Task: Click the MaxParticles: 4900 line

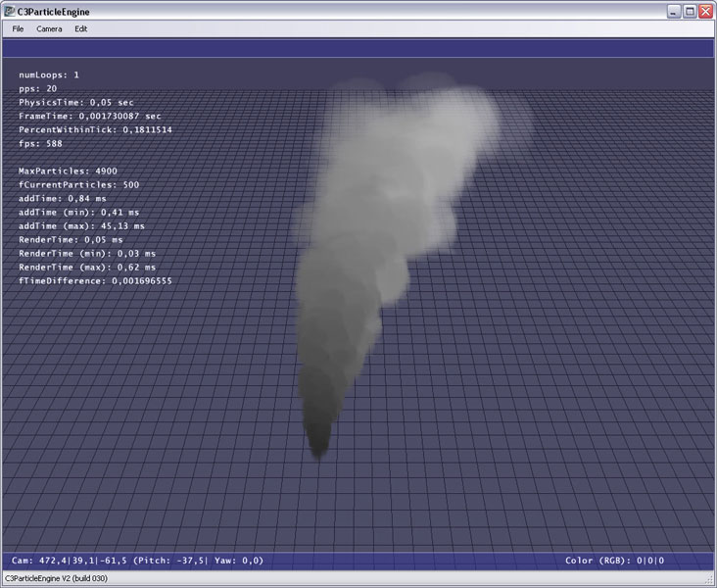Action: point(68,171)
